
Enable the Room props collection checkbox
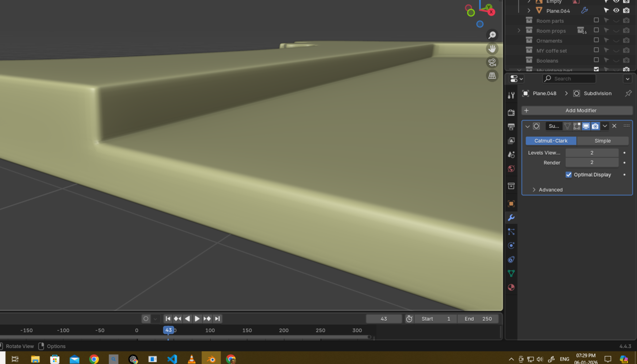(x=596, y=30)
